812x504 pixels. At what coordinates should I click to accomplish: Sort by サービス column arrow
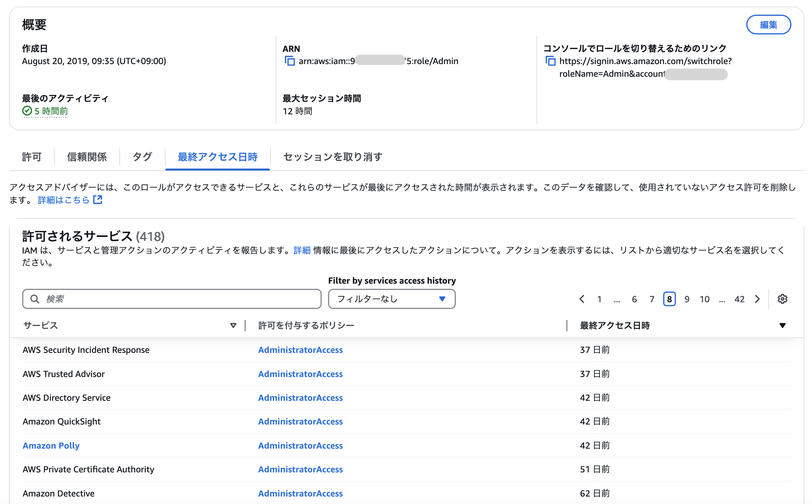233,325
